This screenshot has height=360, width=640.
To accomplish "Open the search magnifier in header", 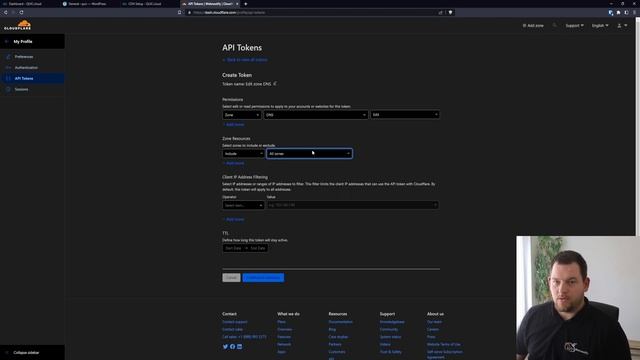I will pyautogui.click(x=554, y=25).
